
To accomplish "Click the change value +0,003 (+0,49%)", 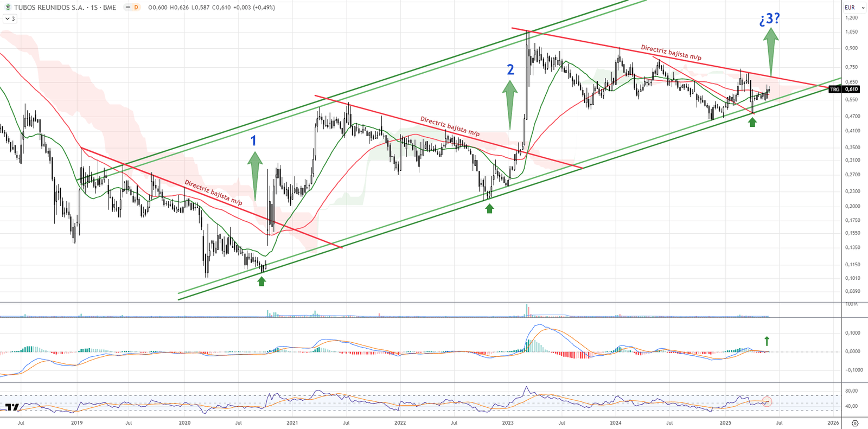I will (254, 8).
